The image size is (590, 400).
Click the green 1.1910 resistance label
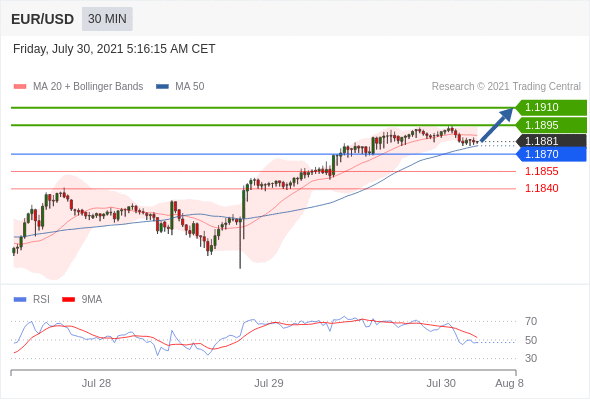click(551, 108)
